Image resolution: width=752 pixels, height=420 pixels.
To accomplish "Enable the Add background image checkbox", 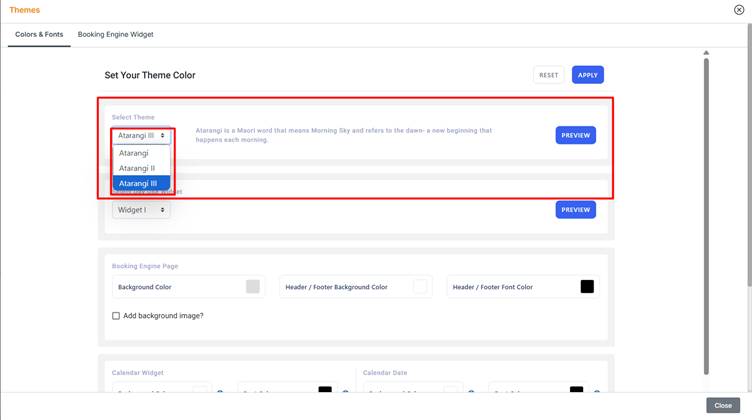I will coord(117,316).
